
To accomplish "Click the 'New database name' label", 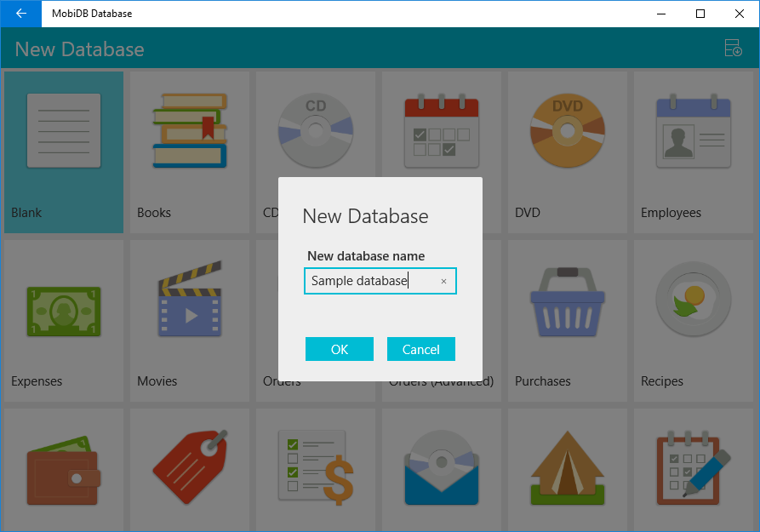I will point(366,255).
